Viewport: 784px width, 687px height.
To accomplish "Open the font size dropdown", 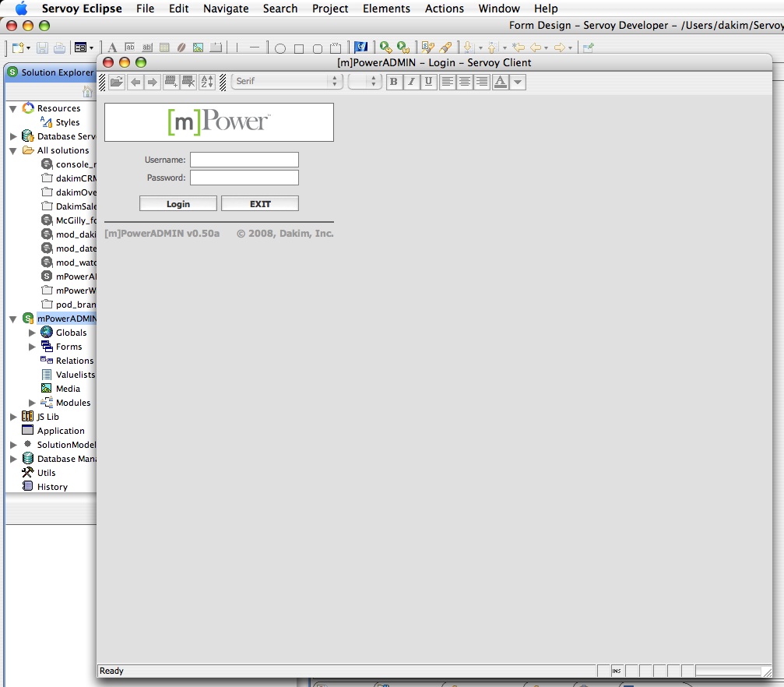I will pyautogui.click(x=365, y=81).
